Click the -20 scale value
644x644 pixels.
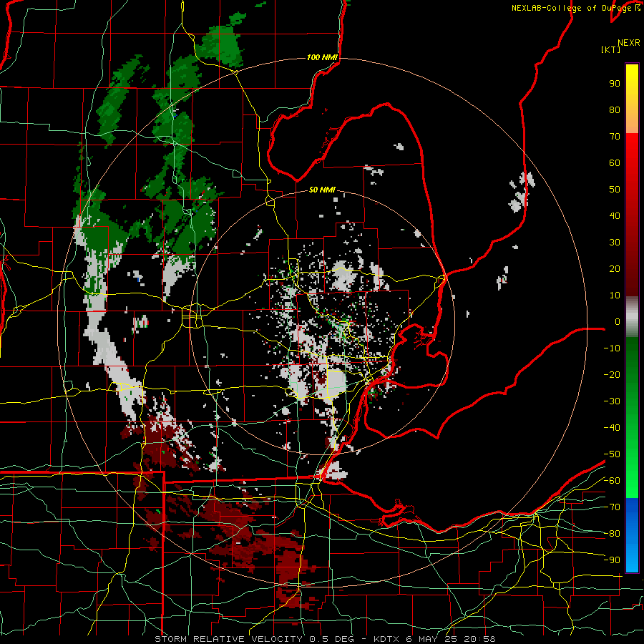click(x=612, y=375)
